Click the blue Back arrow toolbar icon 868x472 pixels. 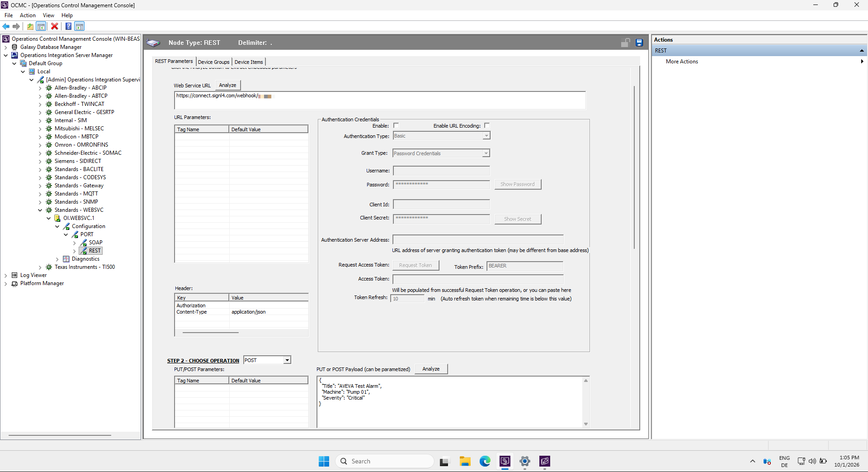coord(6,26)
